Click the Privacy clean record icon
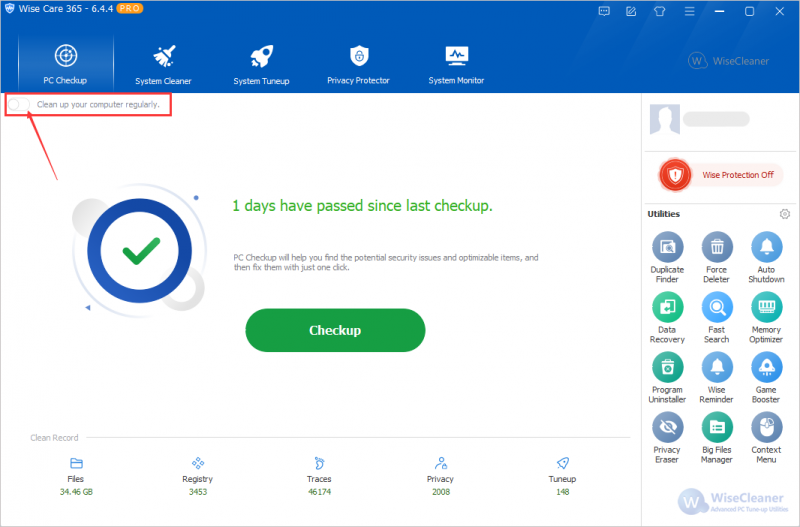Screen dimensions: 800x527 pos(441,463)
